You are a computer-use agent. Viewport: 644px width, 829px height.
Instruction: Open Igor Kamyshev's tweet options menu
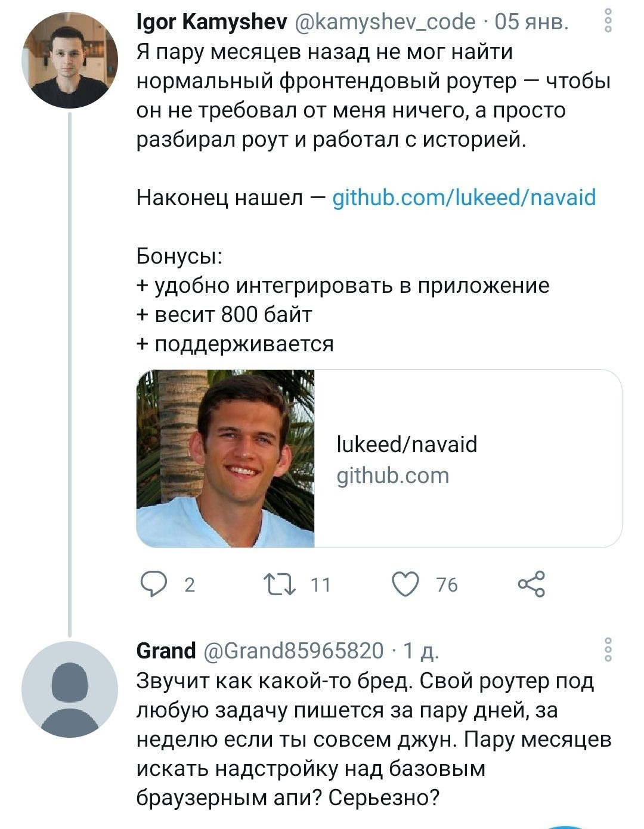pyautogui.click(x=608, y=20)
